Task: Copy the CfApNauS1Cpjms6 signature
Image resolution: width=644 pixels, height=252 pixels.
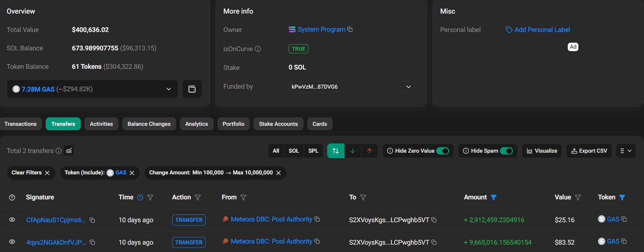Action: pyautogui.click(x=92, y=220)
